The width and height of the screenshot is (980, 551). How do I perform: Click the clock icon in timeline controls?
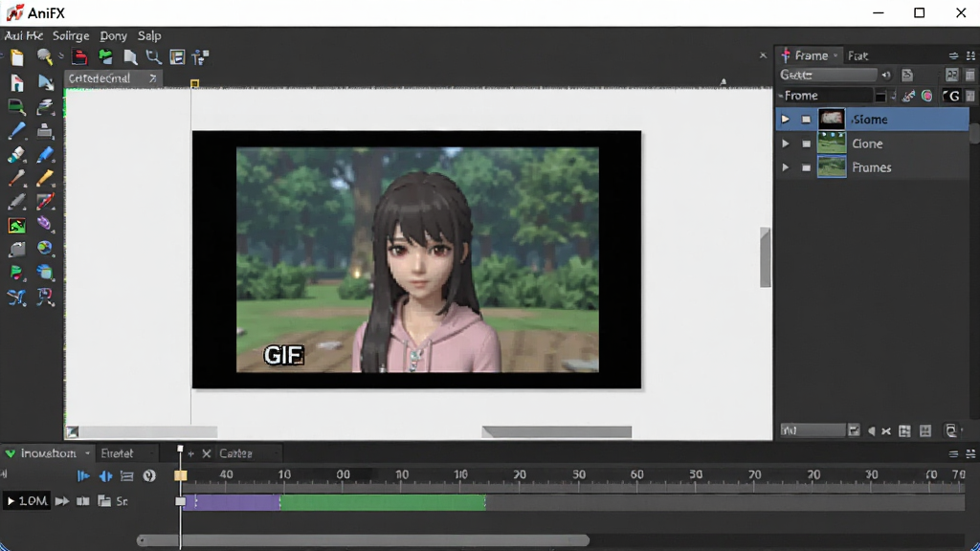(148, 476)
